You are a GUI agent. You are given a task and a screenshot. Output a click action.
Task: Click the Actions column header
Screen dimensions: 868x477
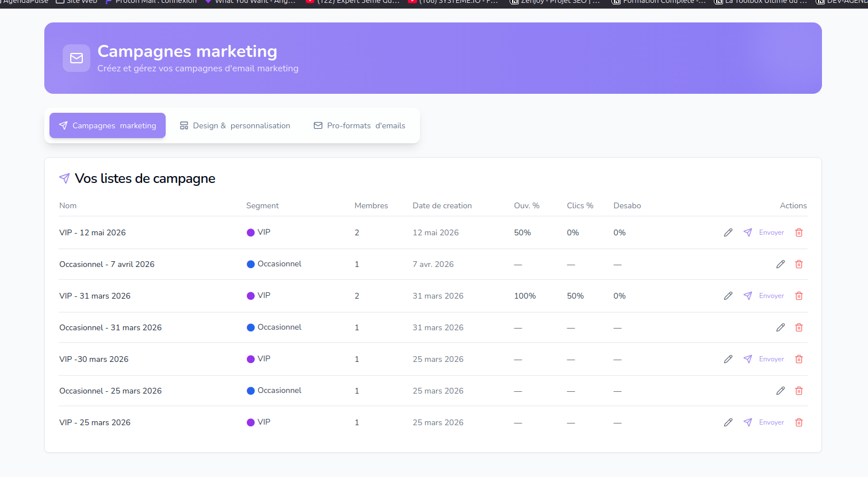[x=793, y=205]
